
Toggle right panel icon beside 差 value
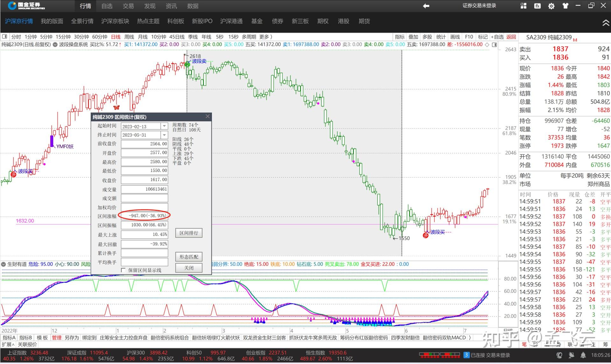pos(494,45)
